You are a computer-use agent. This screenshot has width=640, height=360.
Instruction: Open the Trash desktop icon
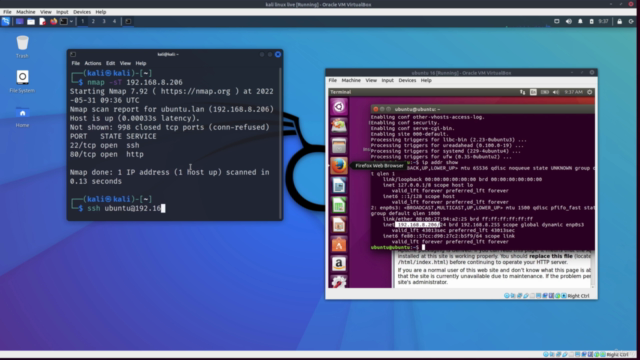(x=22, y=47)
